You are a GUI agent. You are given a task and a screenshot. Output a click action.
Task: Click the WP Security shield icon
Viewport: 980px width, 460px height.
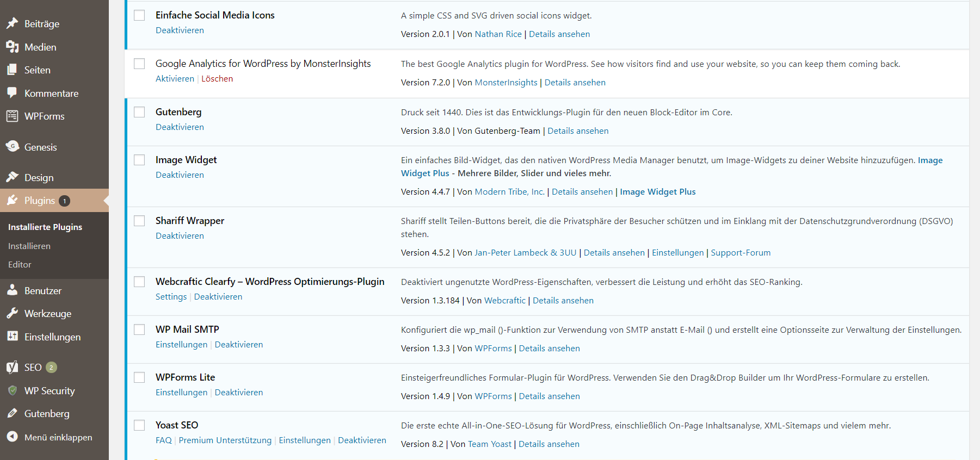[13, 390]
